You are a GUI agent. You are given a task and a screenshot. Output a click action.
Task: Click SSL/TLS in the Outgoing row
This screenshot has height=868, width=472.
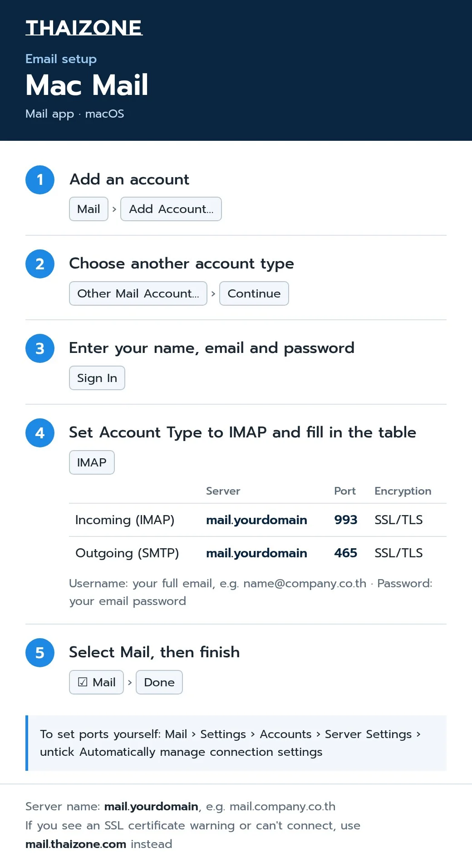(398, 553)
